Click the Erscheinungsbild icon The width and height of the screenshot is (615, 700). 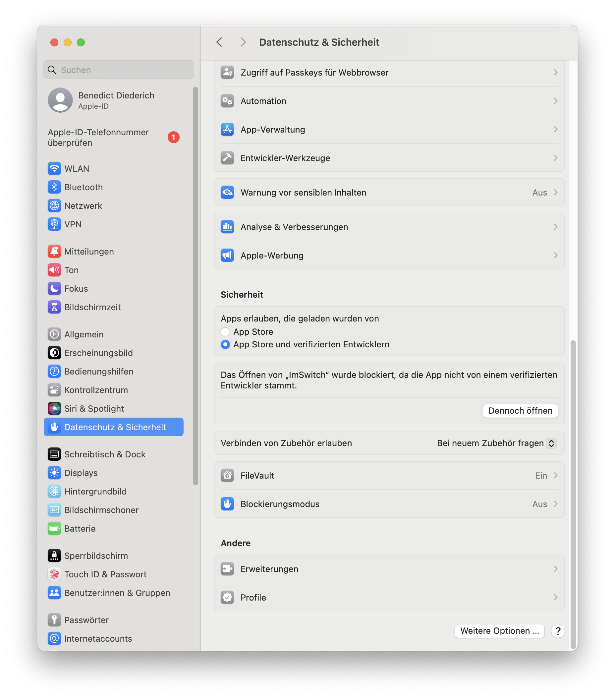(54, 353)
